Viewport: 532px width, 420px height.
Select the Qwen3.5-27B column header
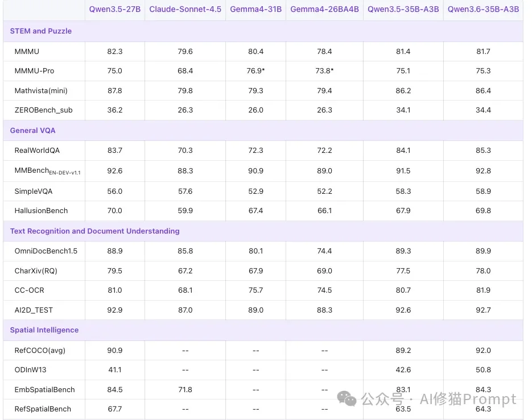[x=114, y=9]
